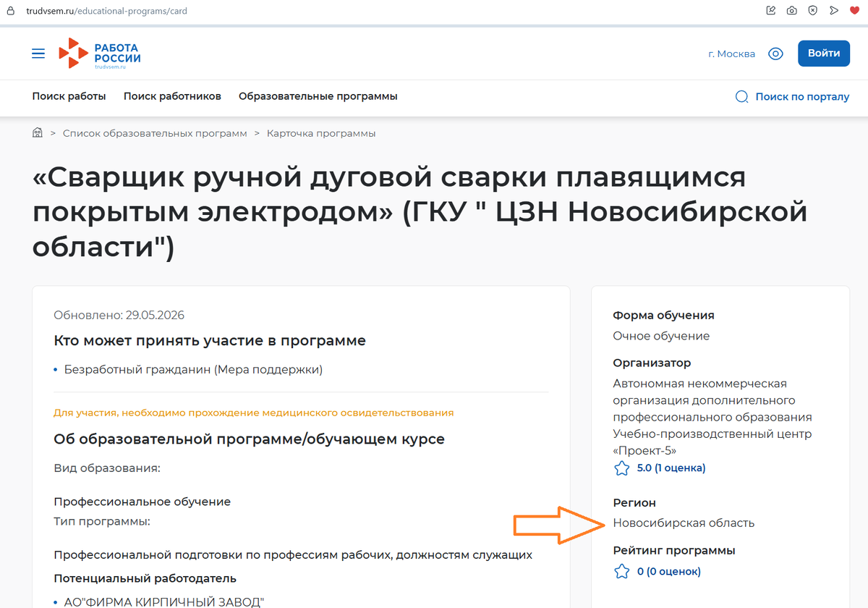Viewport: 868px width, 608px height.
Task: Click the program title heading Сварщик ручной дуговой сварки
Action: pyautogui.click(x=420, y=213)
